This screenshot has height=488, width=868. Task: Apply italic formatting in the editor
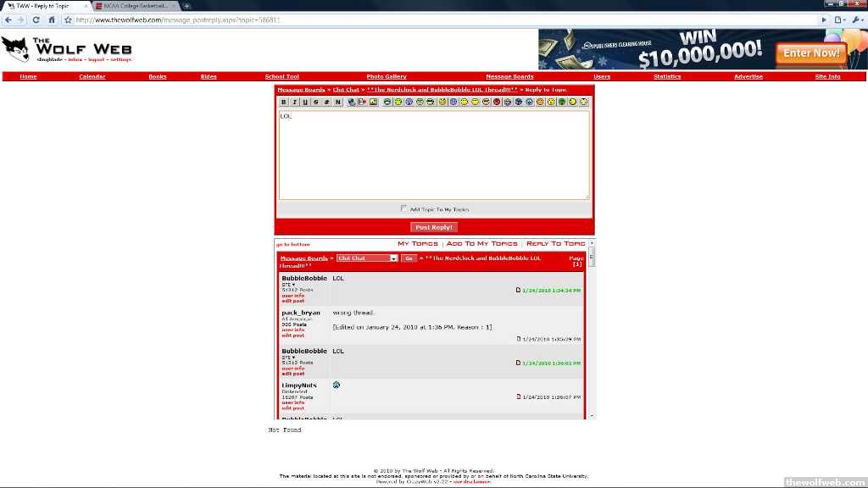tap(294, 103)
